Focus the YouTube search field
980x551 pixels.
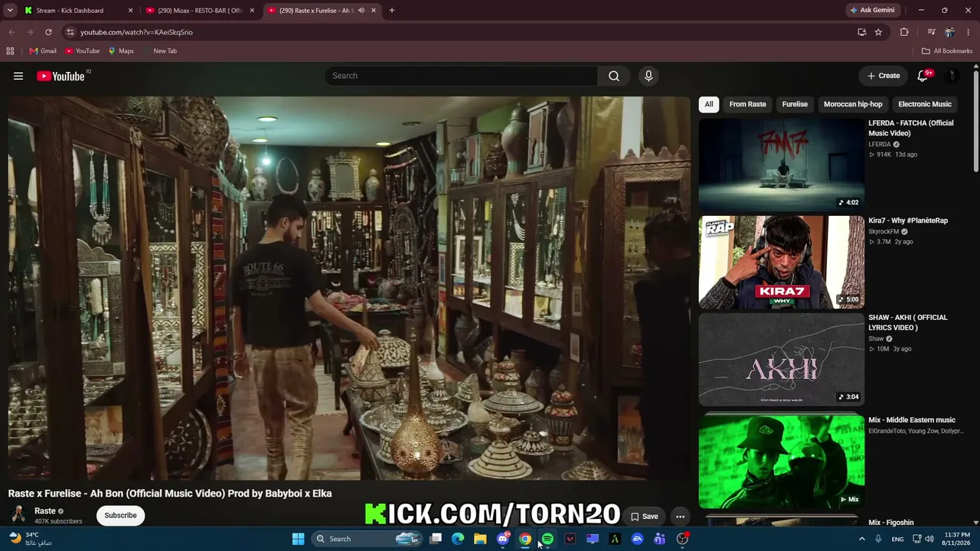coord(462,76)
